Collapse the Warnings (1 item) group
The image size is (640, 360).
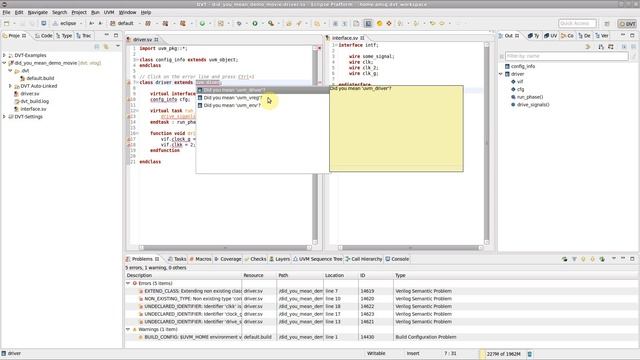pyautogui.click(x=128, y=329)
